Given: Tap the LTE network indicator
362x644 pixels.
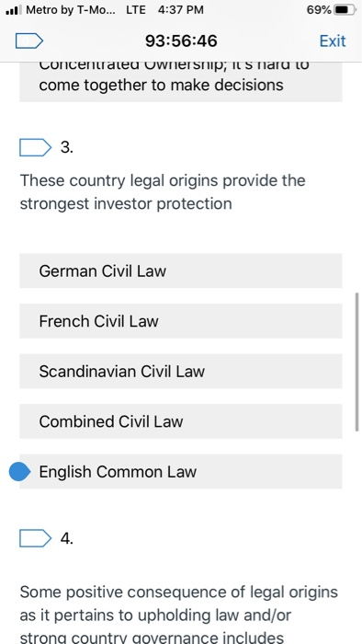Looking at the screenshot, I should 136,10.
